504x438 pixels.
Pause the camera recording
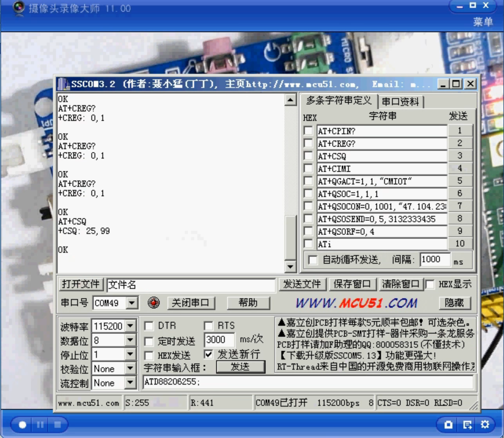click(40, 425)
